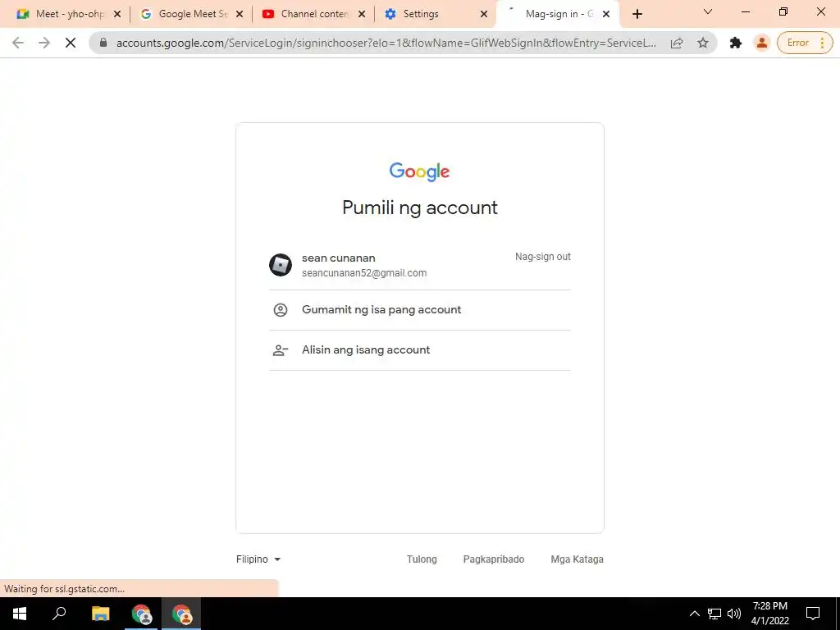The width and height of the screenshot is (840, 630).
Task: Open the Extensions puzzle icon
Action: tap(736, 43)
